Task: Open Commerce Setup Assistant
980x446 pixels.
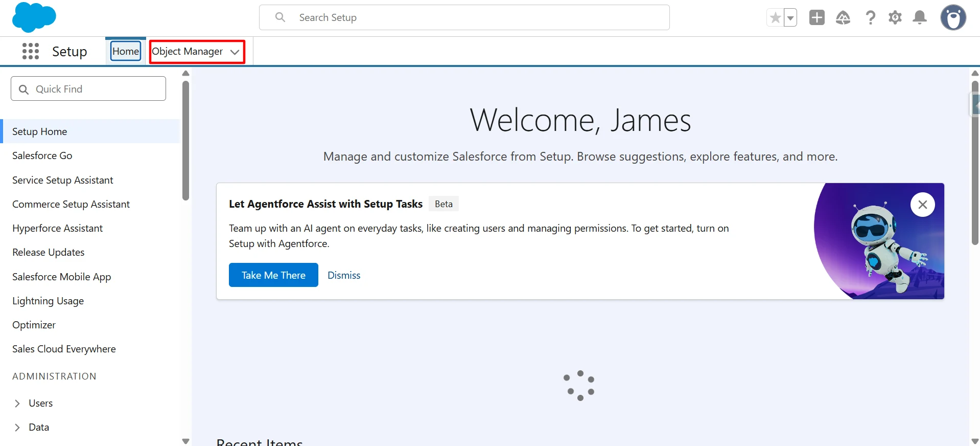Action: pos(71,204)
